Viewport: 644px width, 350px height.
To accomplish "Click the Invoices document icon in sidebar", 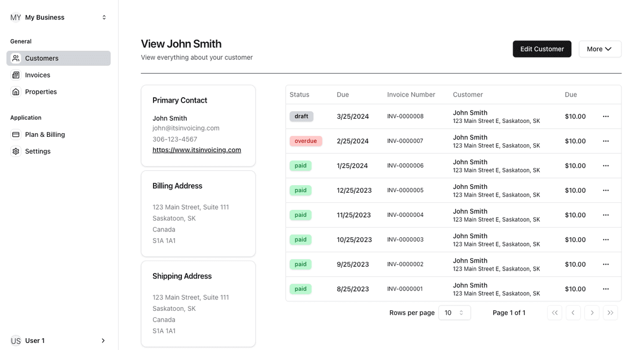I will [16, 75].
